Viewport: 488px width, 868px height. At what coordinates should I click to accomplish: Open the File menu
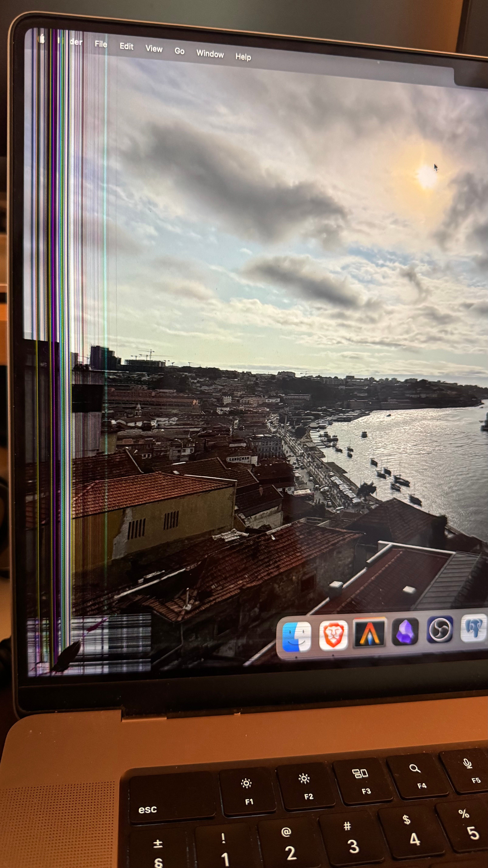click(101, 44)
